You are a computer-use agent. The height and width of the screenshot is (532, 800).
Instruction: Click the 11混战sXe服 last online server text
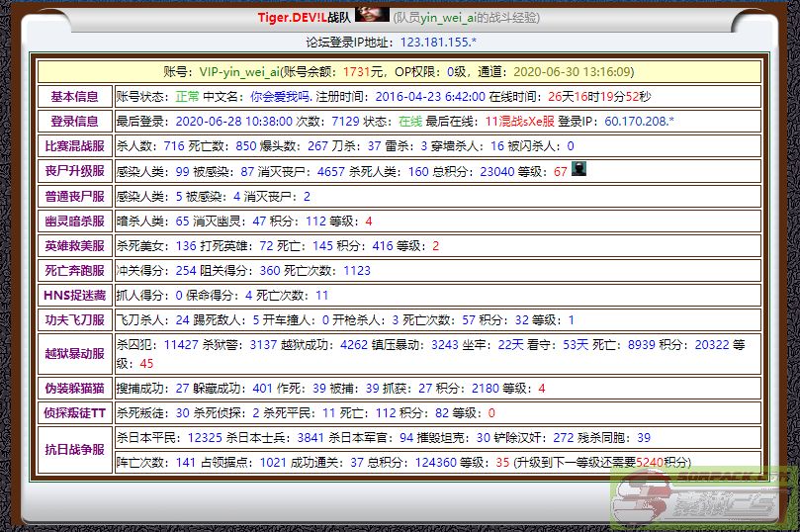(x=519, y=122)
